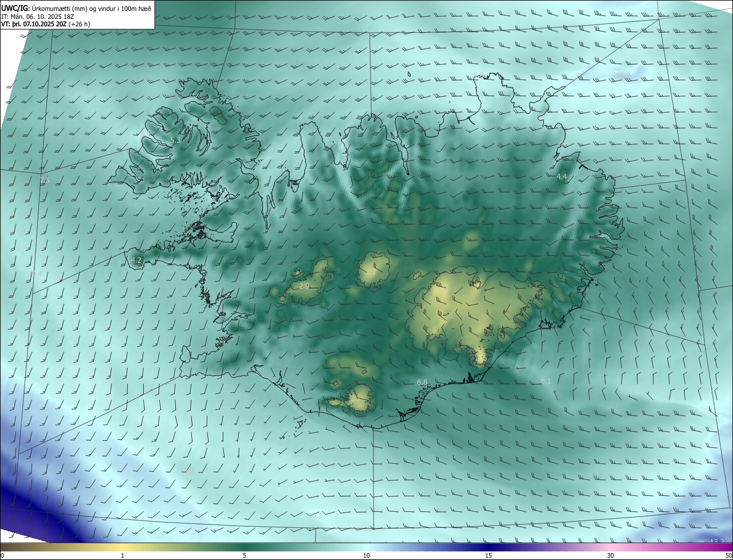Click the 10.1 value in the southern sea
The image size is (733, 560).
point(315,515)
